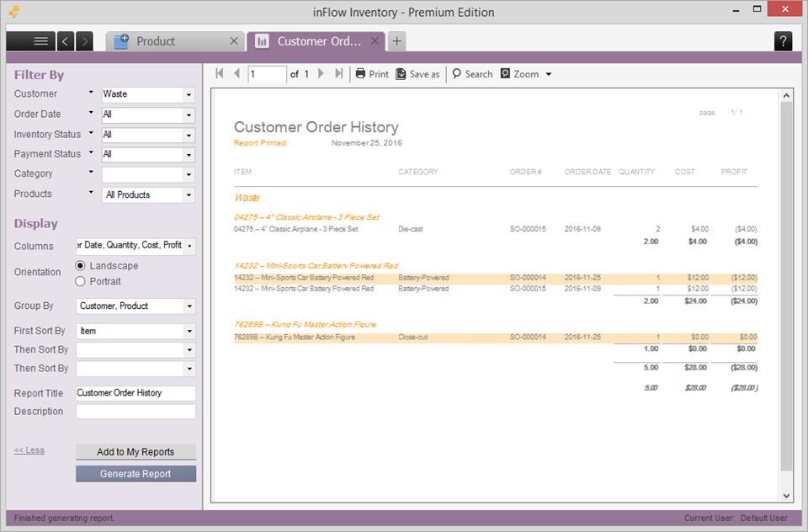Expand the Inventory Status filter type arrow

point(91,133)
